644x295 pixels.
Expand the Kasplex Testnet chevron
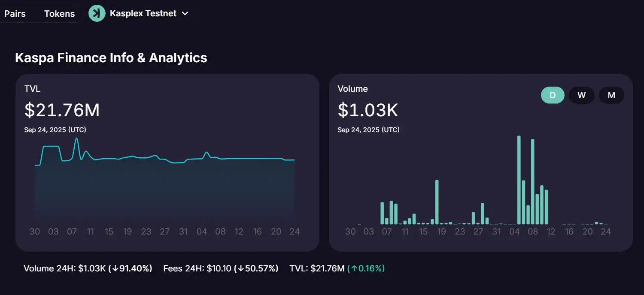click(185, 14)
